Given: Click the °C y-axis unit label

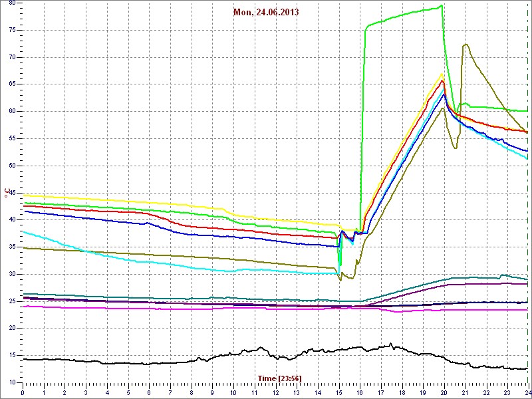Looking at the screenshot, I should click(x=7, y=192).
